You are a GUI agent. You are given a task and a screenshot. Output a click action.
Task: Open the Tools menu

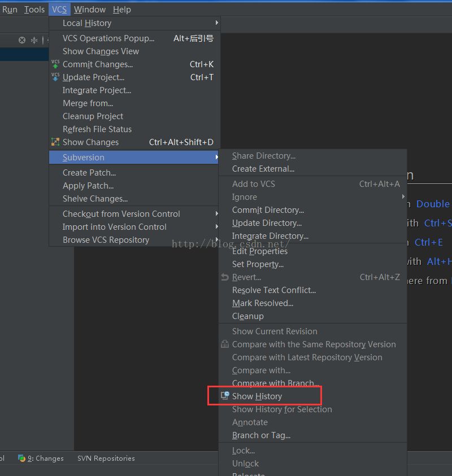[x=34, y=10]
